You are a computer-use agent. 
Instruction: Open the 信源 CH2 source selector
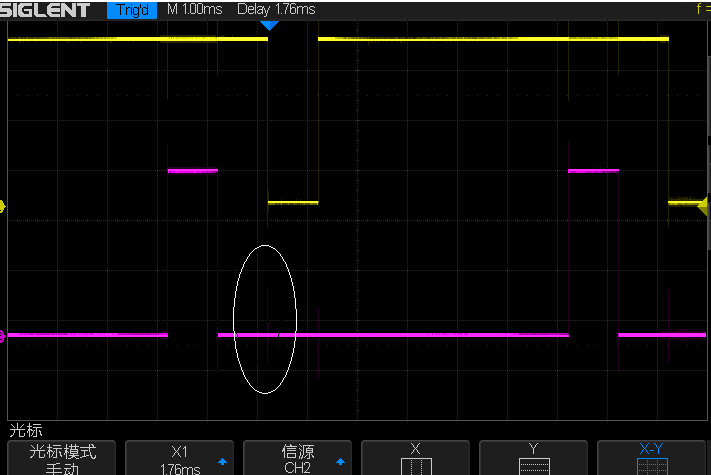coord(297,458)
